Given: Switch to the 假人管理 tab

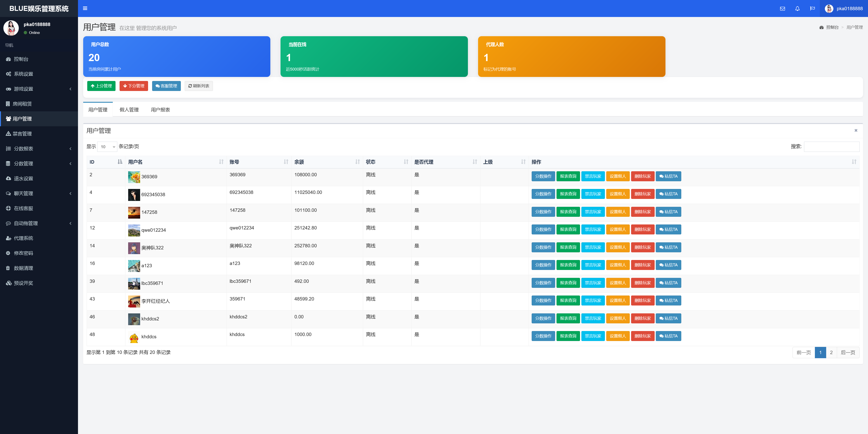Looking at the screenshot, I should 129,110.
